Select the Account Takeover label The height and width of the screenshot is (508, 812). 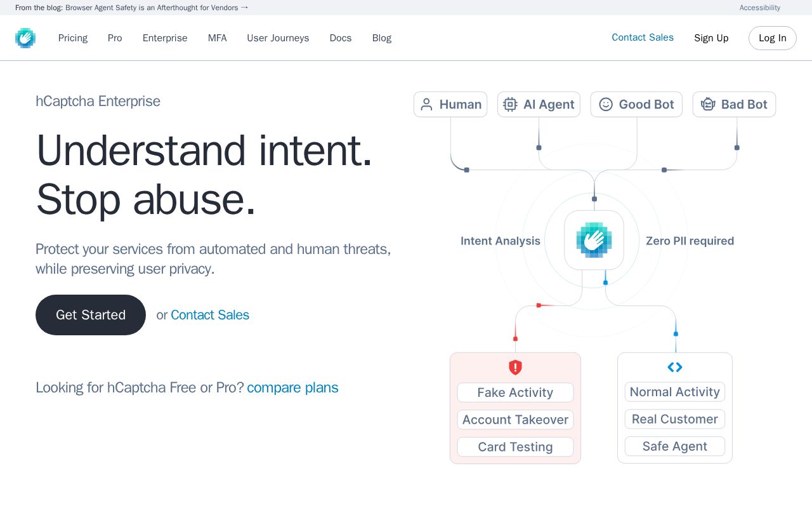(x=515, y=420)
